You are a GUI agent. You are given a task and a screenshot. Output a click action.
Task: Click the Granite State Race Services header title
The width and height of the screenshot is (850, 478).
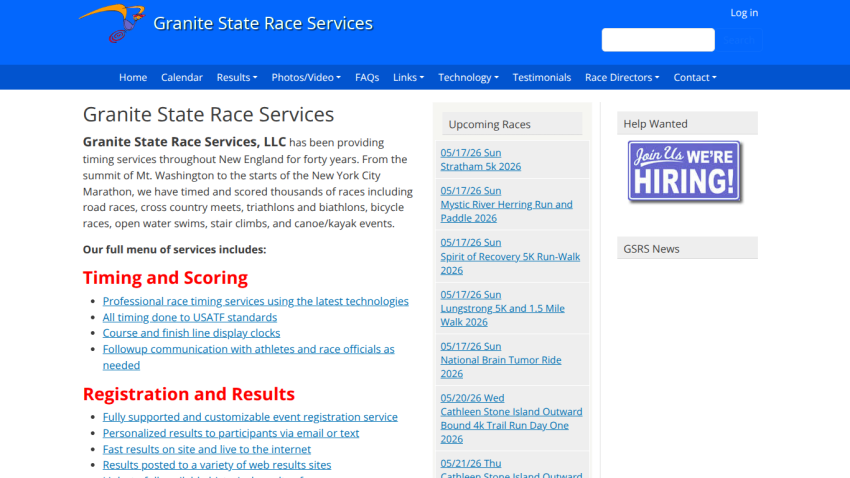point(263,23)
